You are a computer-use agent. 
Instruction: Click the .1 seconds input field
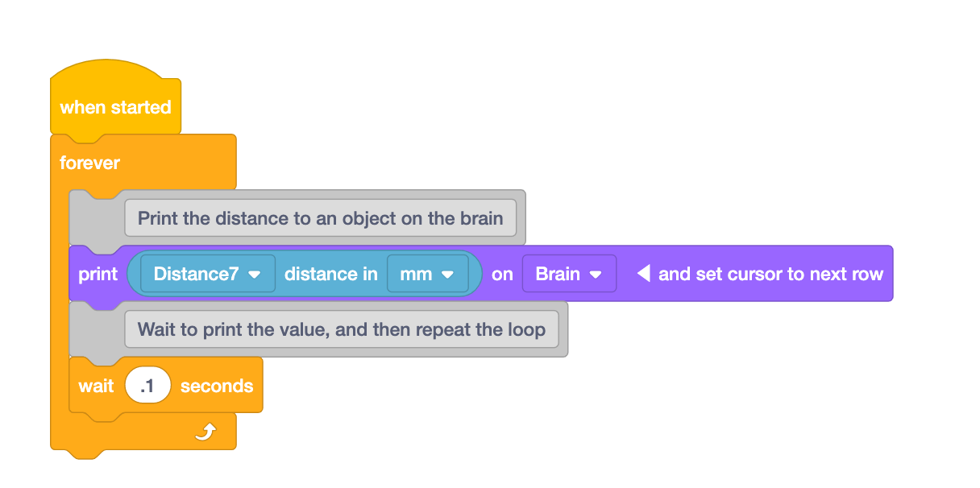click(x=148, y=386)
